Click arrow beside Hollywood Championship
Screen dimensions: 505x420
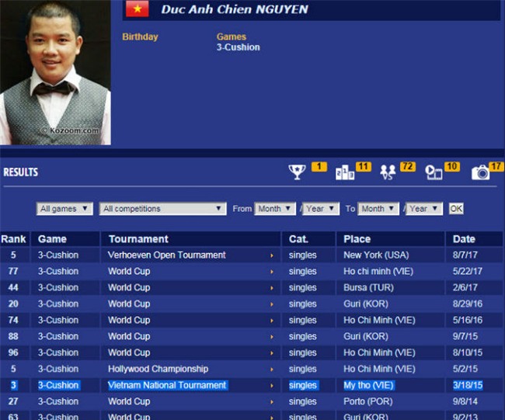click(x=271, y=370)
